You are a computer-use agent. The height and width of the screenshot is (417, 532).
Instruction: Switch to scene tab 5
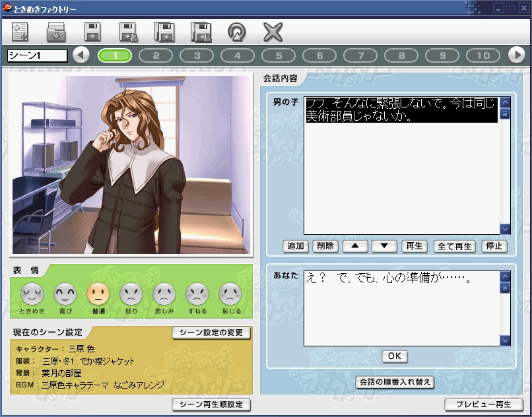279,55
